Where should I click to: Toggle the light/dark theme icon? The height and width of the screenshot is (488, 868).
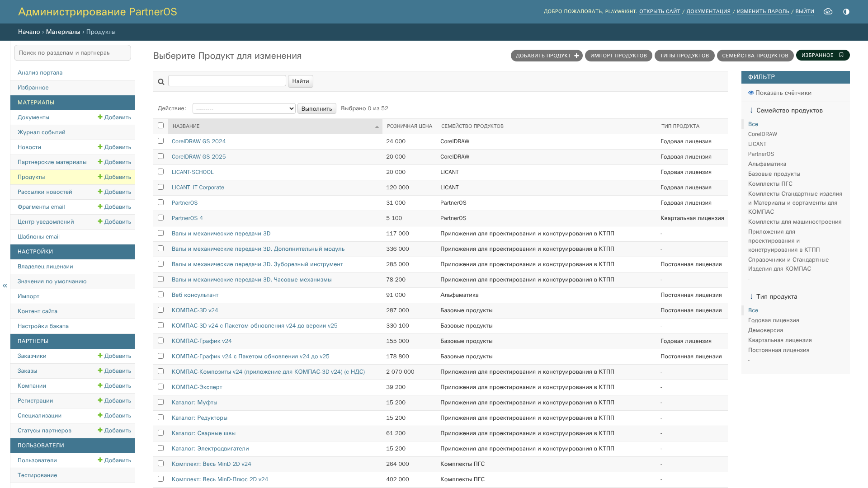point(846,12)
